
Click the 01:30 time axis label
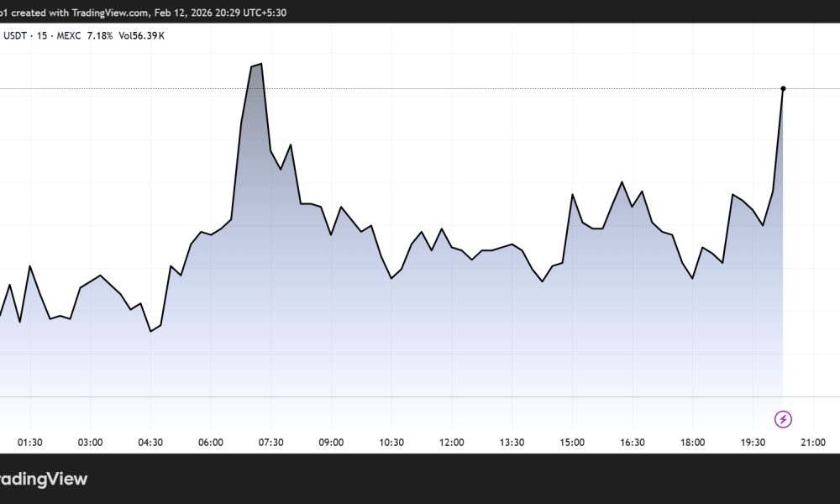[x=31, y=442]
